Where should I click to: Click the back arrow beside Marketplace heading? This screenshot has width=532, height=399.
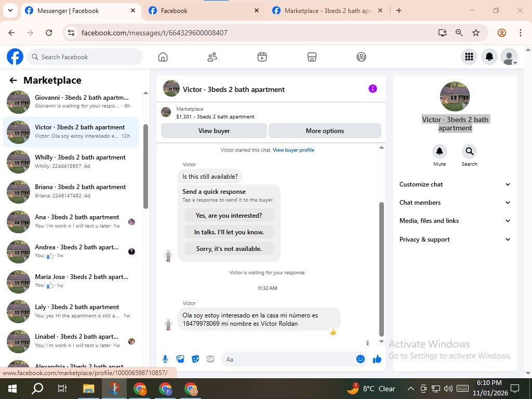pos(13,81)
